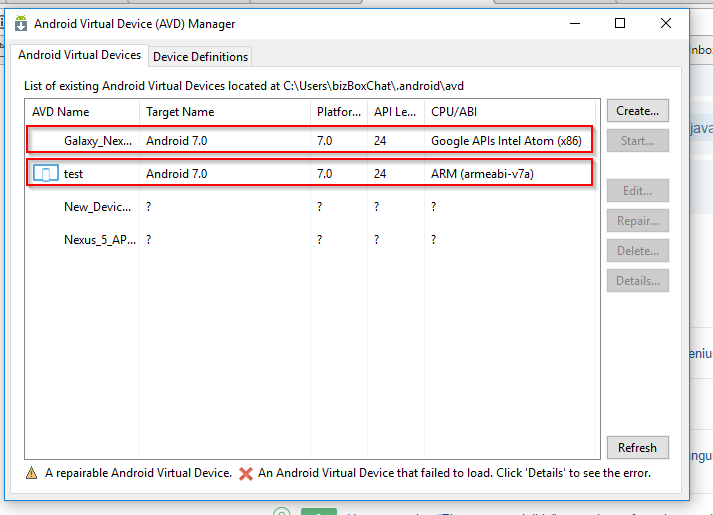Click the Delete... button

point(638,251)
